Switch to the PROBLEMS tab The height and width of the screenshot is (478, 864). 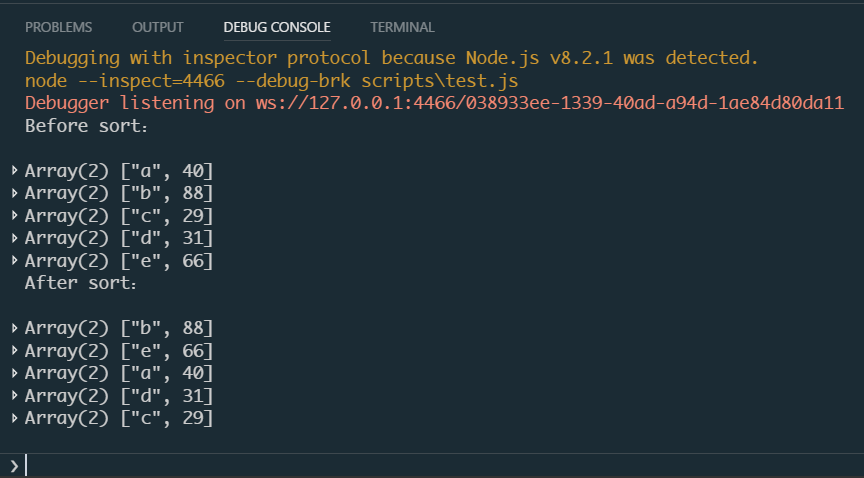tap(58, 27)
